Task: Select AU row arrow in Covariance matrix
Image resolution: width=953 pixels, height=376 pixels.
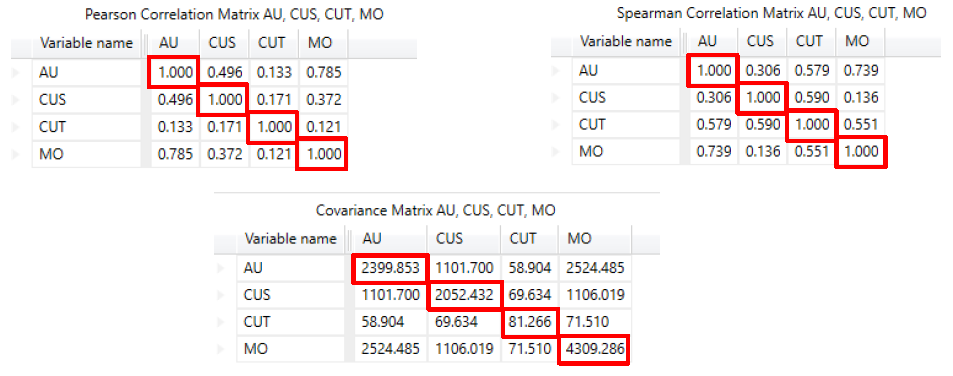Action: 222,267
